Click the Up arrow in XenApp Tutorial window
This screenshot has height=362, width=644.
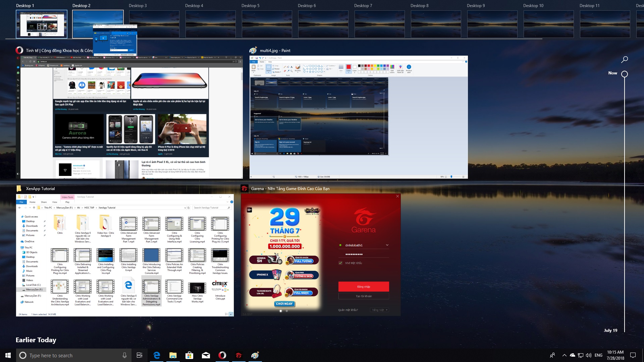34,208
